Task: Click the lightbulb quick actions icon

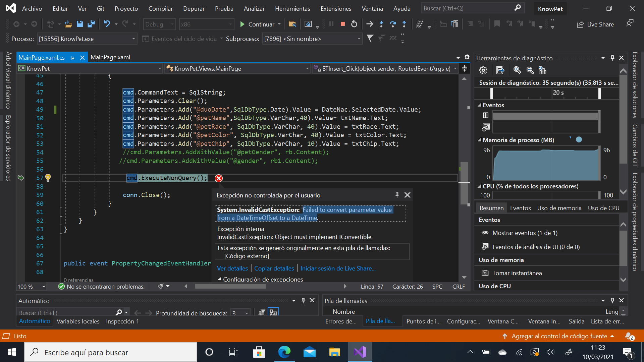Action: [x=48, y=178]
